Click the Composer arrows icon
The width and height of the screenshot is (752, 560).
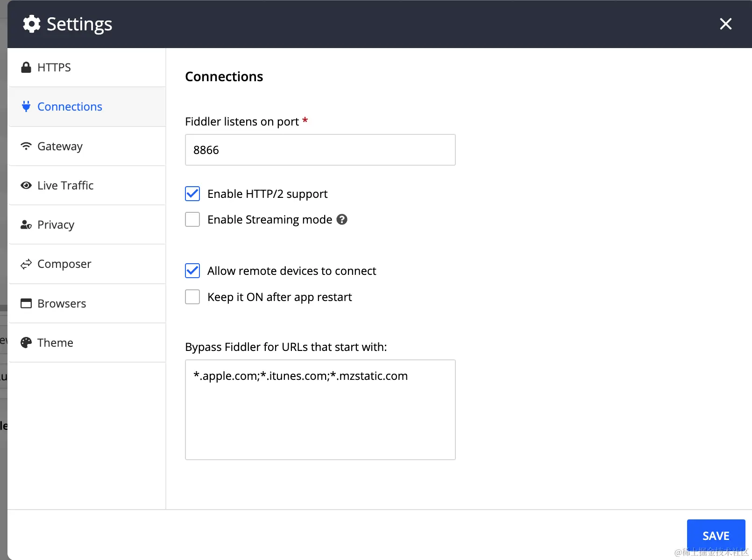(x=26, y=264)
